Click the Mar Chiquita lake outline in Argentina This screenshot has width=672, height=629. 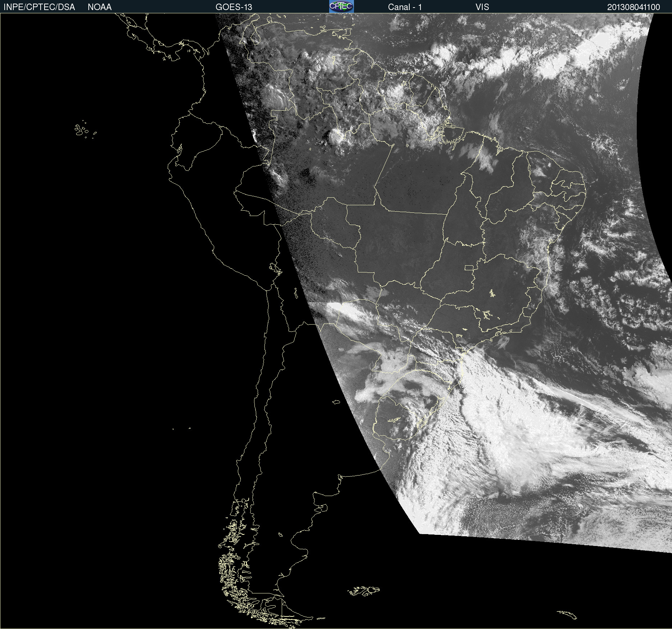click(336, 402)
